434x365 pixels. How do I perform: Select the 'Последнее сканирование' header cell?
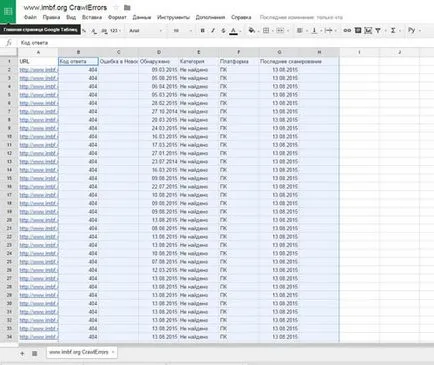click(279, 61)
